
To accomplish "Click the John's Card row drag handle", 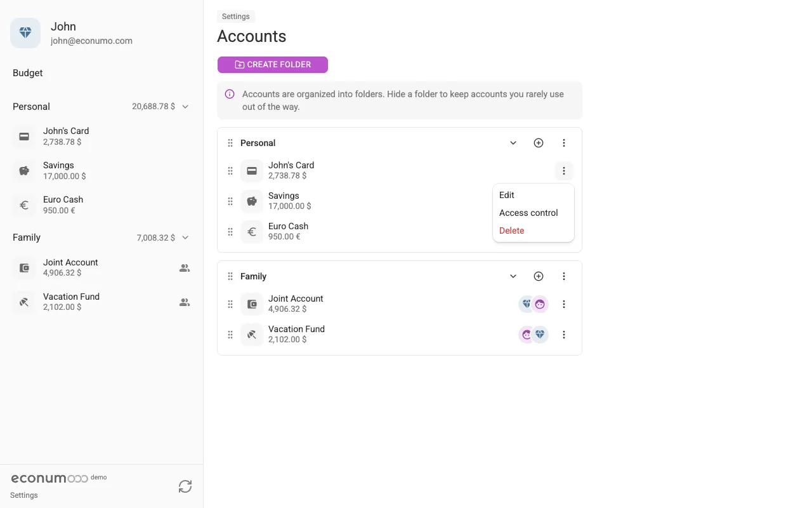I will (x=230, y=171).
